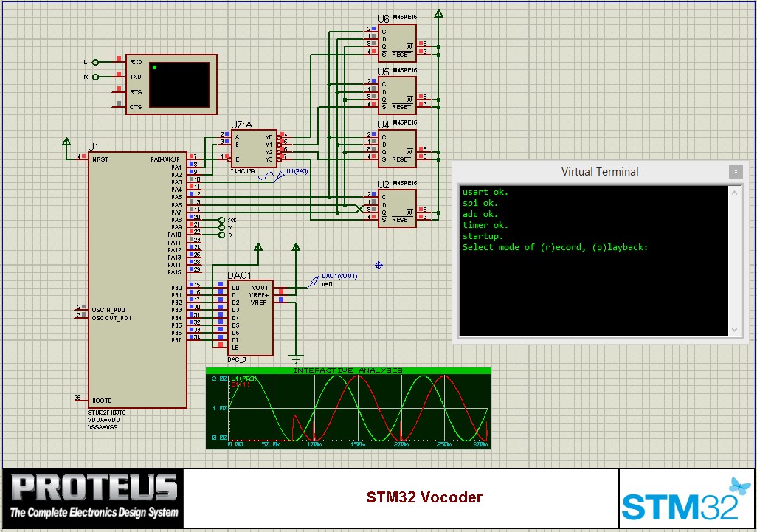The height and width of the screenshot is (532, 757).
Task: Click the BOOT0 pin label on U1
Action: point(102,401)
